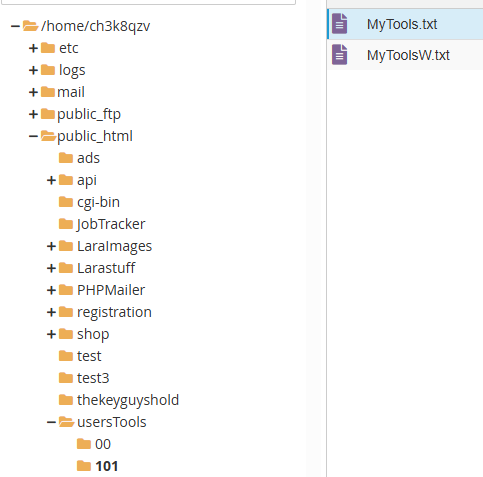Click the cgi-bin folder icon
483x477 pixels.
(x=66, y=202)
